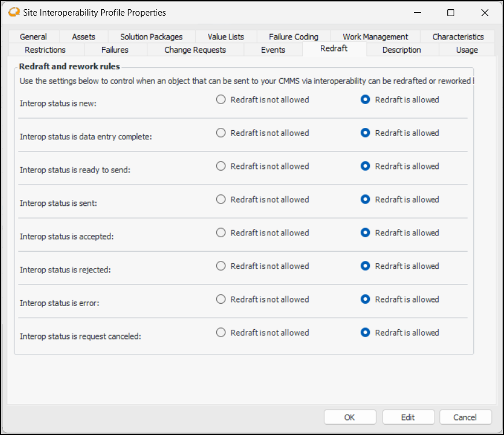This screenshot has height=435, width=504.
Task: Select 'Redraft is not allowed' for status new
Action: [221, 99]
